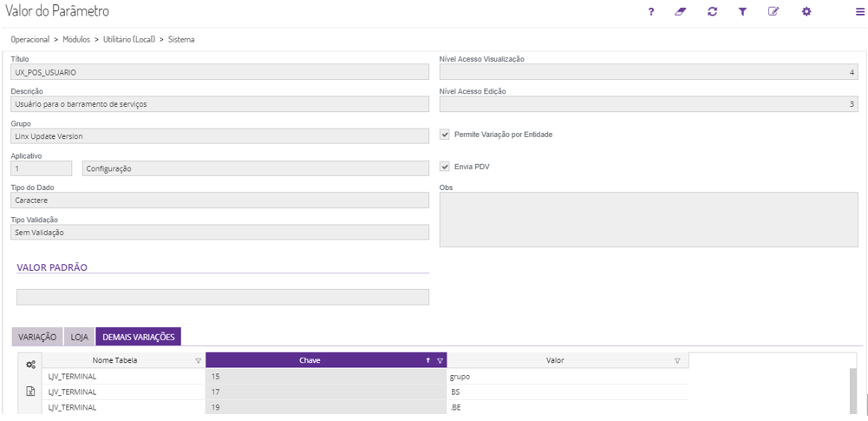Click the Tipo do Dado field Caractere
868x421 pixels.
click(219, 201)
